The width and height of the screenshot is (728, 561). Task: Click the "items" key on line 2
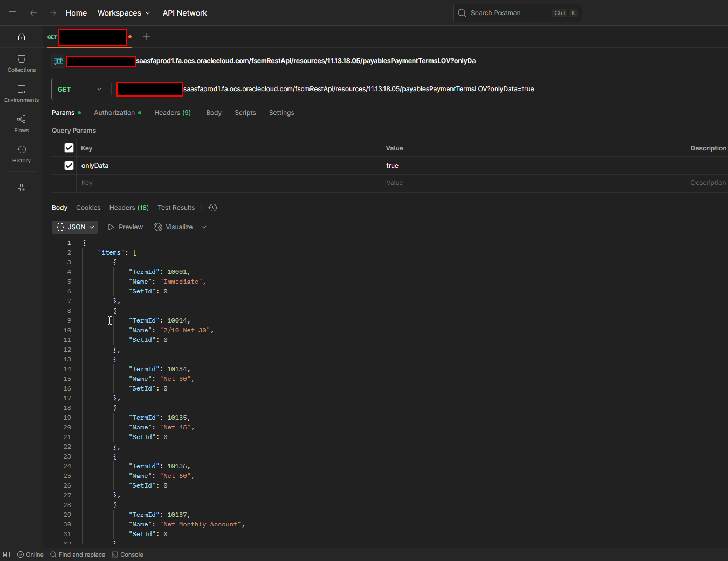pyautogui.click(x=111, y=252)
